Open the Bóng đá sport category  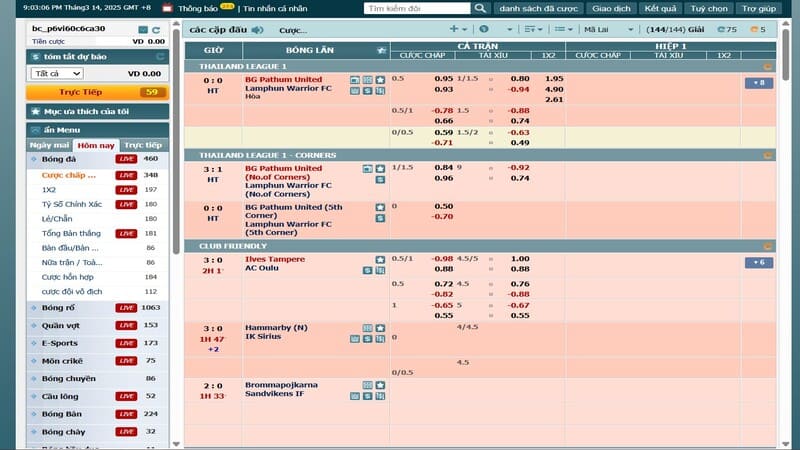coord(97,159)
